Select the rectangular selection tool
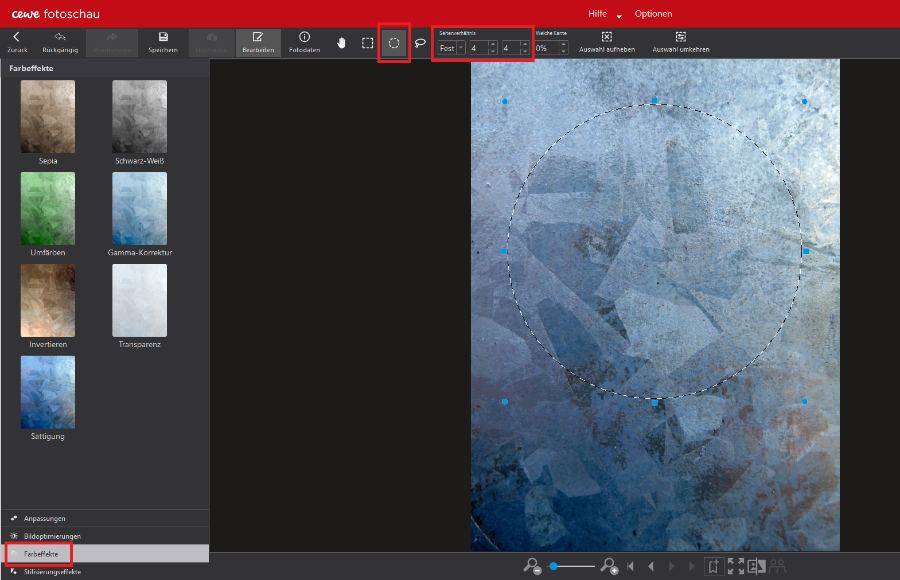Screen dimensions: 900x580 [x=367, y=43]
